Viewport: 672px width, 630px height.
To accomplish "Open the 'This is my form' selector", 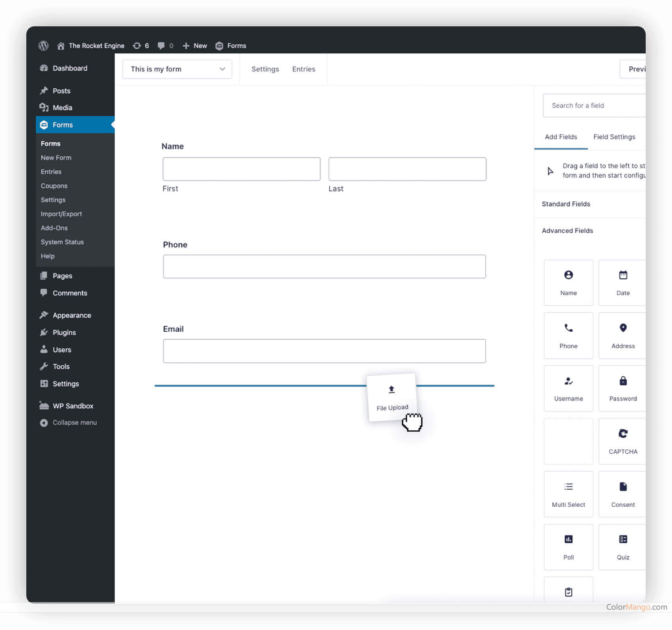I will click(x=177, y=69).
